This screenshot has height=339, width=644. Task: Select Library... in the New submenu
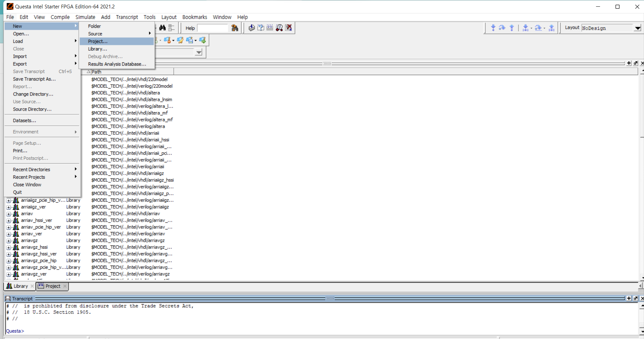pyautogui.click(x=117, y=49)
